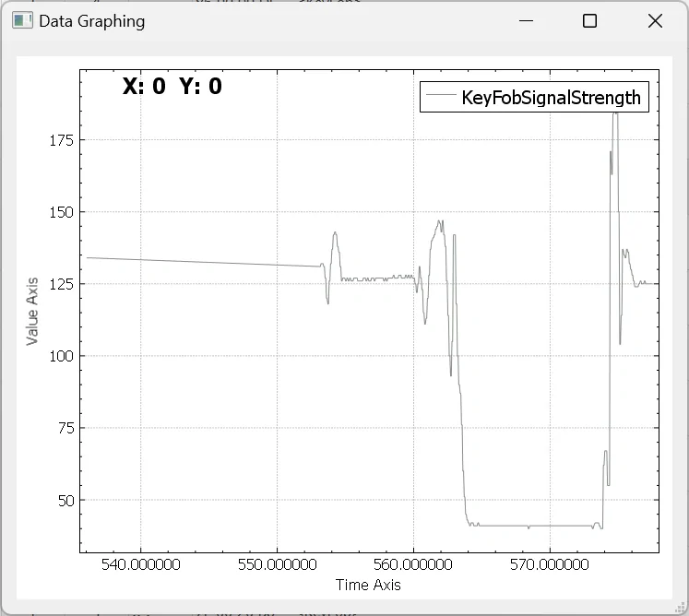This screenshot has height=616, width=689.
Task: Minimize the Data Graphing window
Action: [526, 20]
